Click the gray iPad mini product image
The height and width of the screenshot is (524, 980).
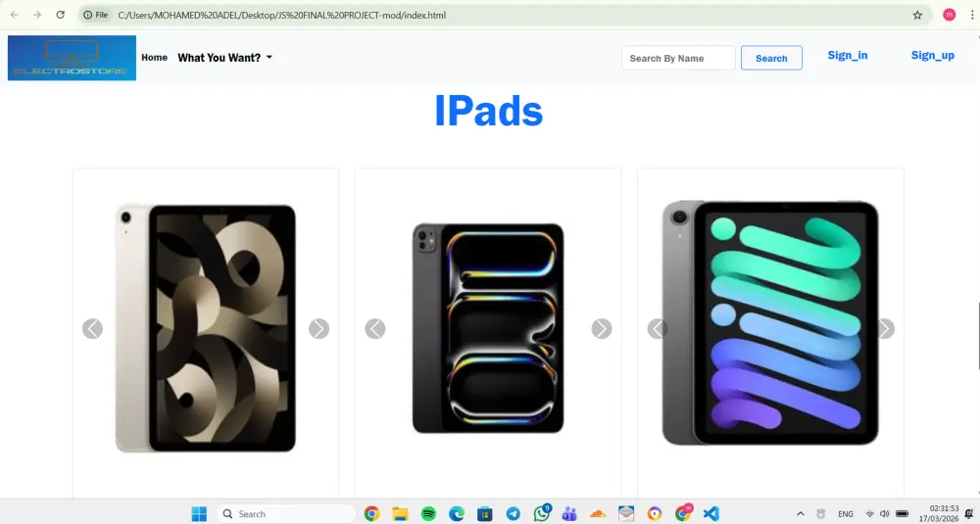[770, 323]
